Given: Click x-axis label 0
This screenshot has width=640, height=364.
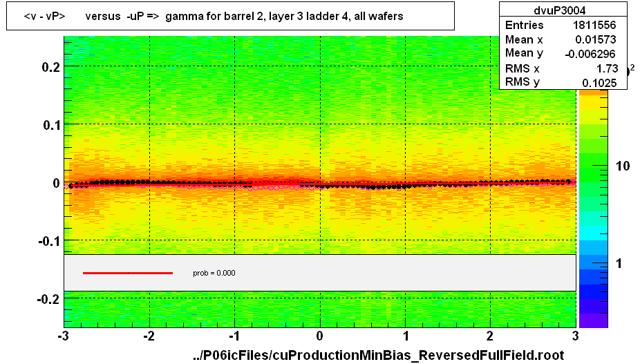Looking at the screenshot, I should 319,336.
